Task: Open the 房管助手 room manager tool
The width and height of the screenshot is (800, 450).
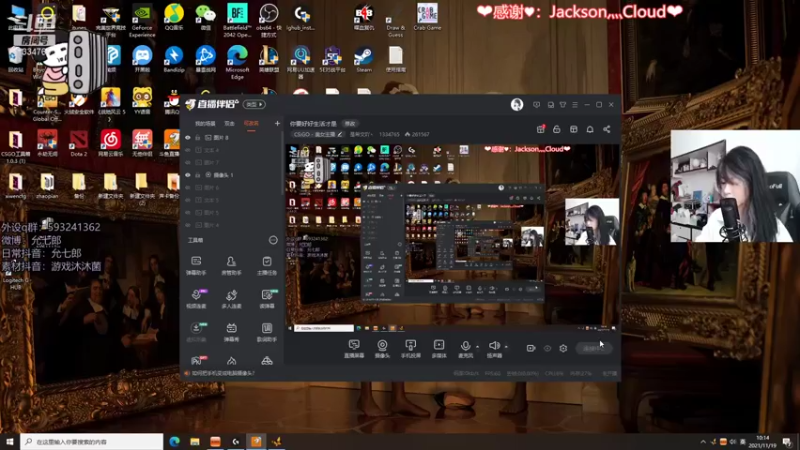Action: tap(231, 266)
